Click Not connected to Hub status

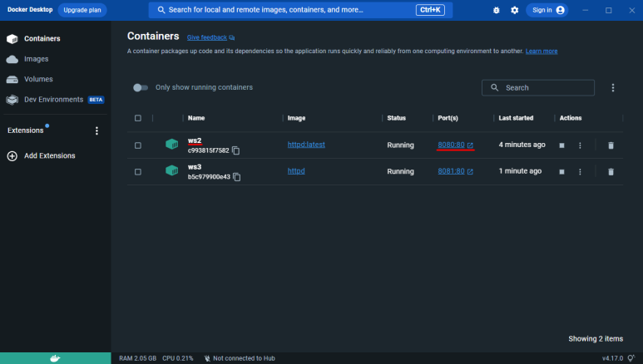click(240, 358)
